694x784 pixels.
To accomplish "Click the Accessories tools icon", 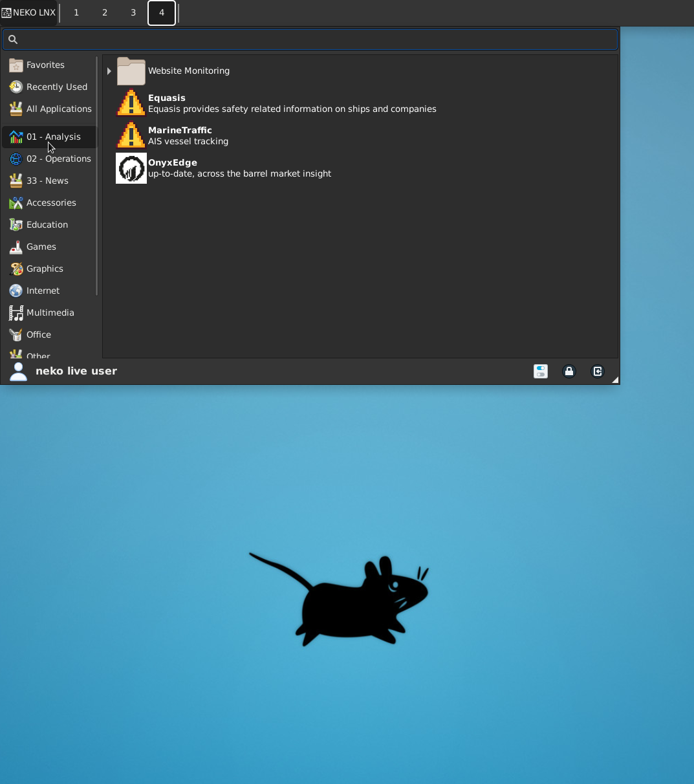I will pos(16,202).
